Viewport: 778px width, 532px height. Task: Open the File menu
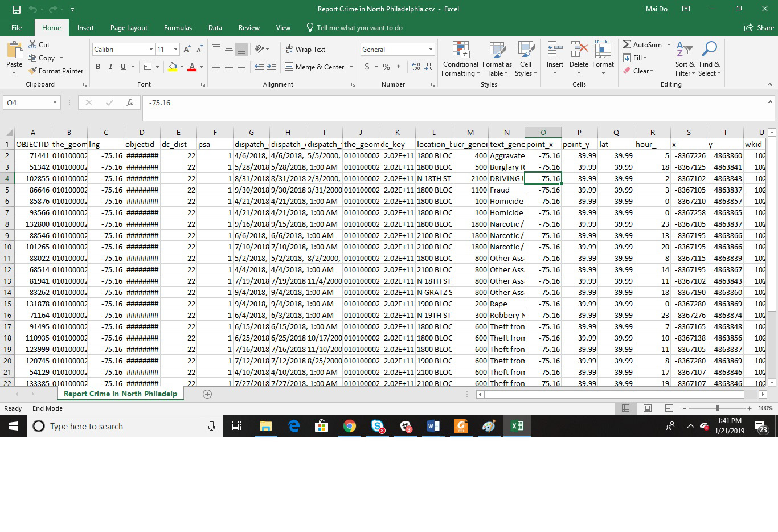(x=17, y=27)
